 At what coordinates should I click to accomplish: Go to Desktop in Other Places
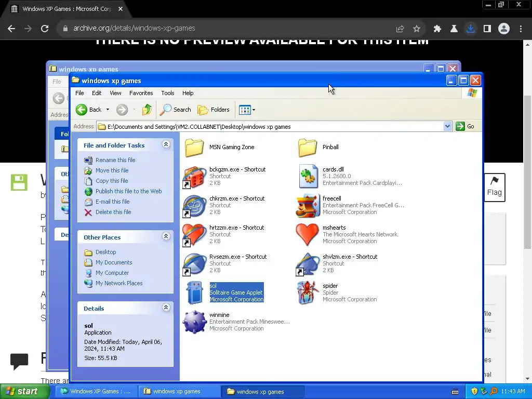tap(106, 252)
